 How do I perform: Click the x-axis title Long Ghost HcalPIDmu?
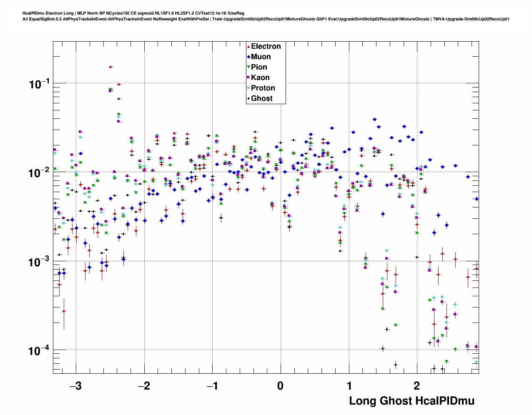click(x=412, y=401)
